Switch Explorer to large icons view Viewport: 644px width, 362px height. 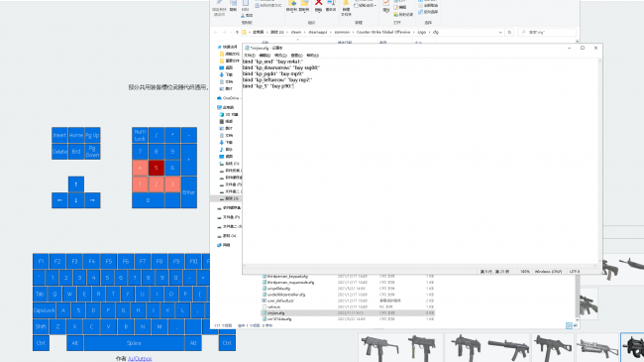pos(575,325)
